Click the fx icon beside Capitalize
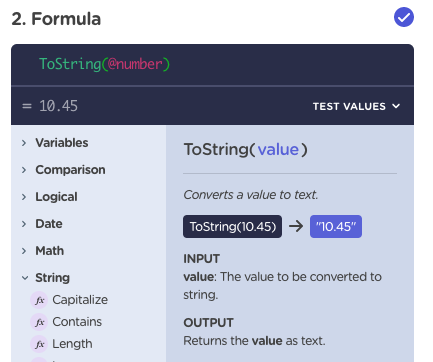 (x=39, y=300)
